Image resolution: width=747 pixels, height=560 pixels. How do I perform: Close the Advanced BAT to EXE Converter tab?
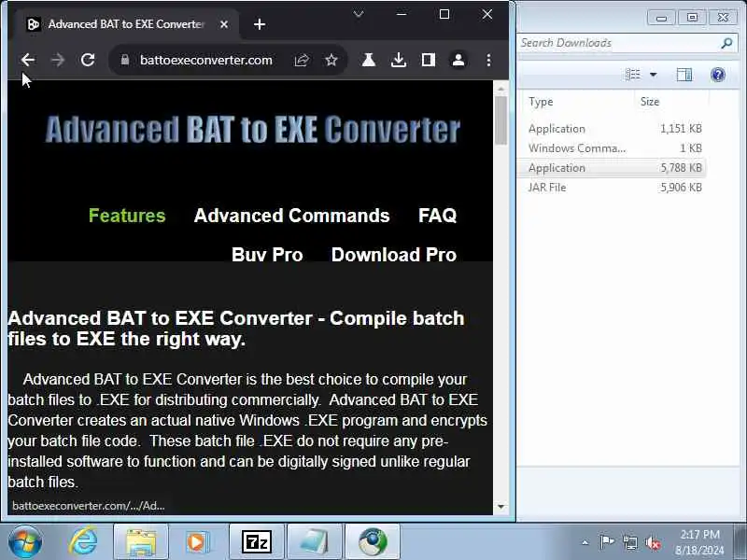224,24
